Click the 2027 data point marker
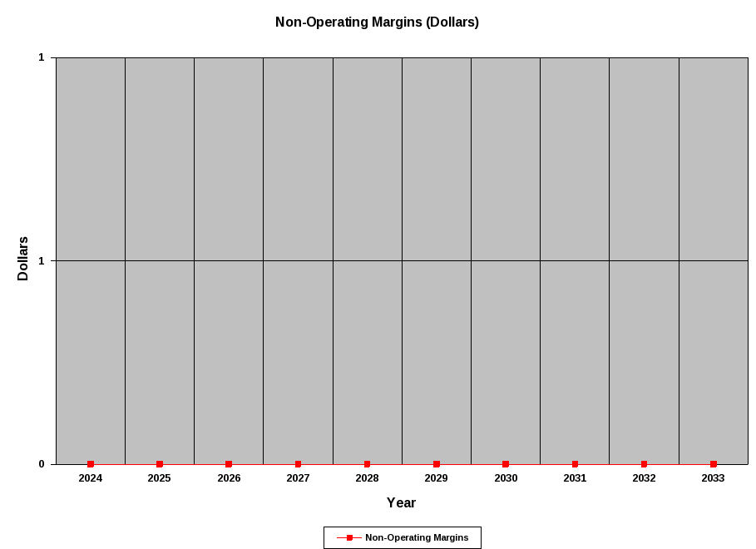Screen dimensions: 756x549 [x=298, y=464]
